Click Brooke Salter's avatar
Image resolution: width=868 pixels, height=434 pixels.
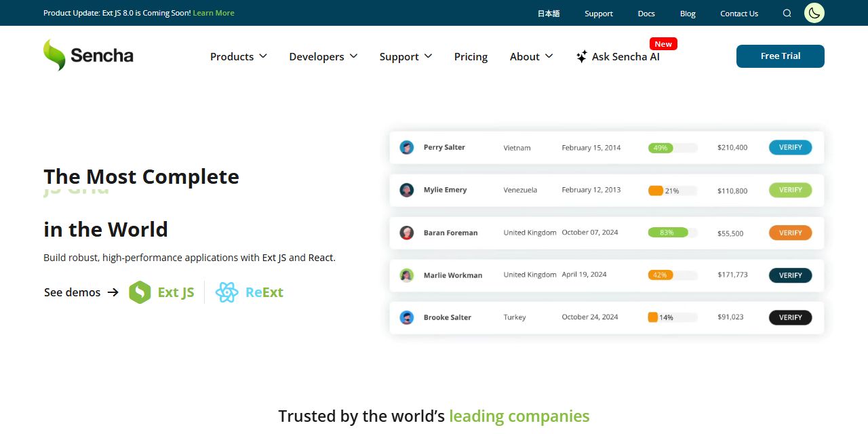[407, 317]
